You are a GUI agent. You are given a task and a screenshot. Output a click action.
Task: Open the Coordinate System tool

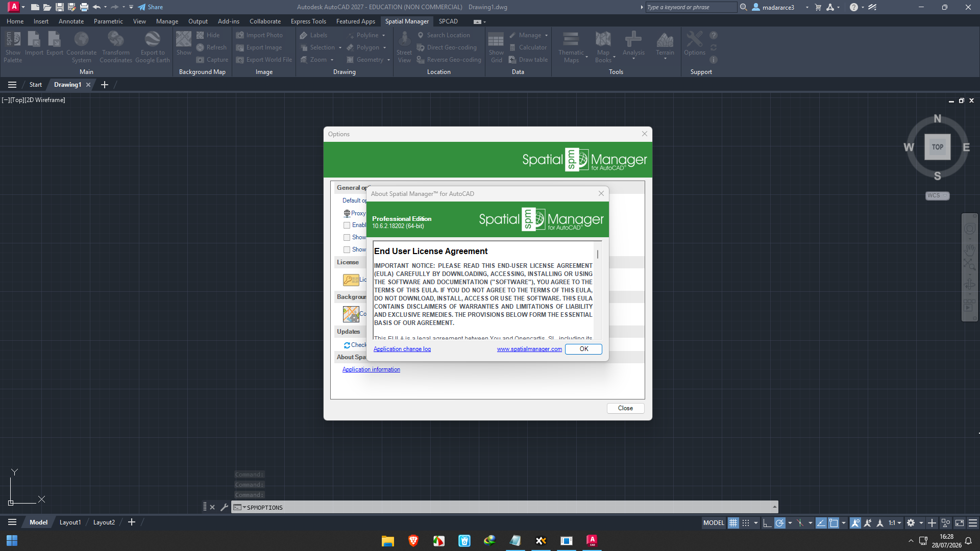[x=81, y=46]
